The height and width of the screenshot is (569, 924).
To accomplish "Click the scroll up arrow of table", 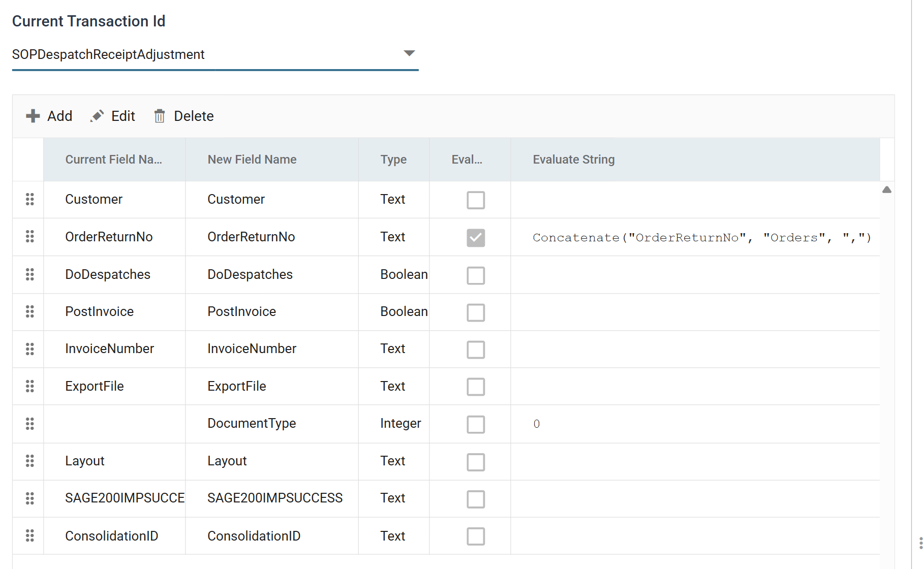I will [887, 189].
